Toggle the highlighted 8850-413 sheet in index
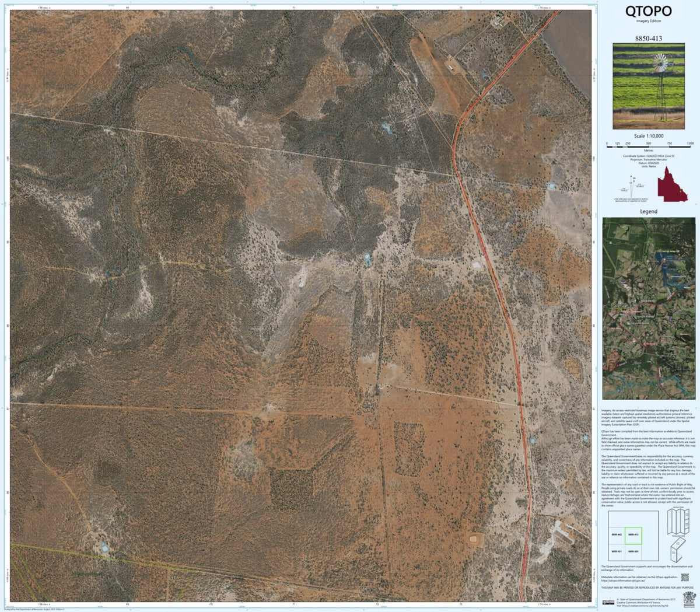This screenshot has width=700, height=612. 633,534
